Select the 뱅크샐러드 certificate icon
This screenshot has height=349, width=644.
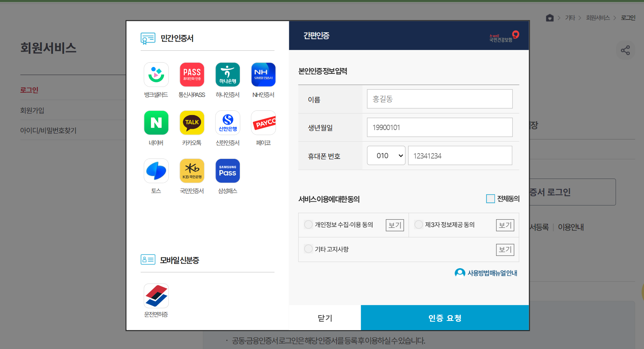(156, 75)
